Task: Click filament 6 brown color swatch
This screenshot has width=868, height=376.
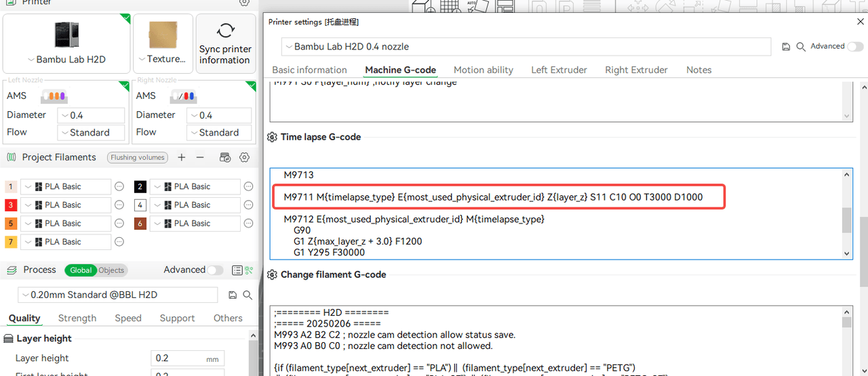Action: pyautogui.click(x=140, y=223)
